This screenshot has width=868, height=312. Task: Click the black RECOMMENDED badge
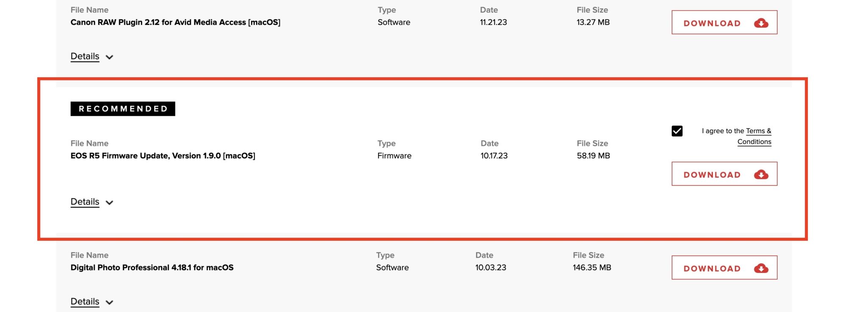(x=123, y=109)
